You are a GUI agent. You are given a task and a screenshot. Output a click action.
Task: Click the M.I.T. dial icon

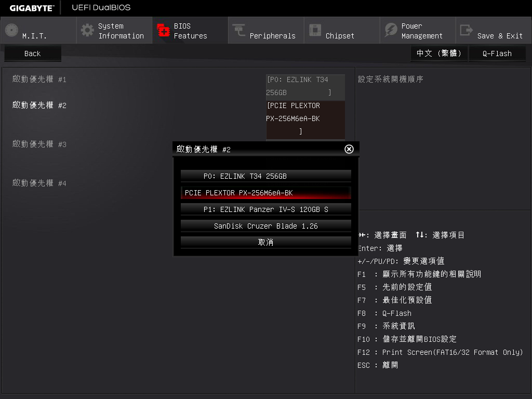click(11, 30)
